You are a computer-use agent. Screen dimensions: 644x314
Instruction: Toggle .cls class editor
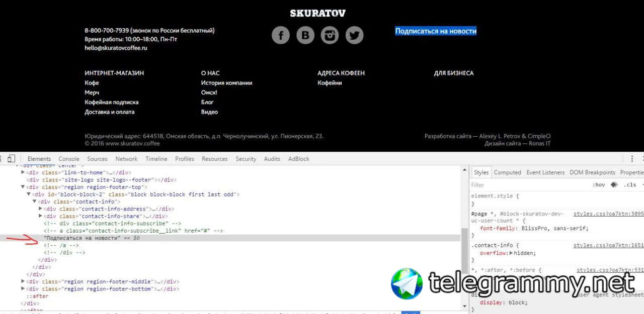coord(630,185)
